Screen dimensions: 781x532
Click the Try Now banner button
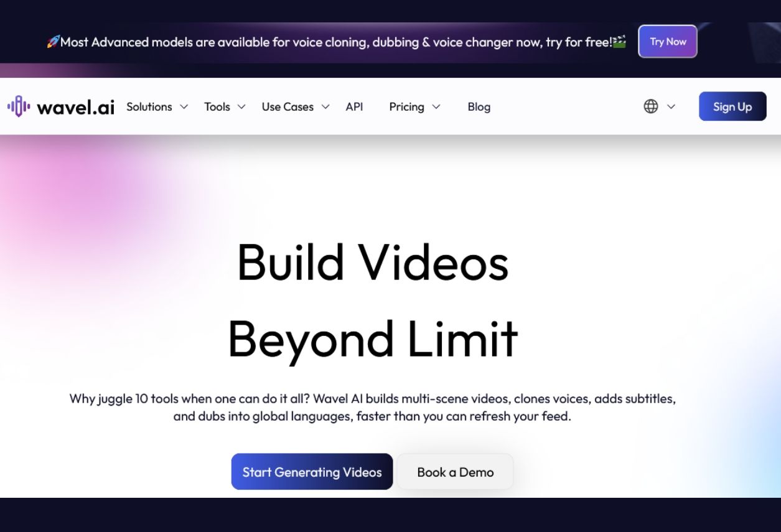[667, 42]
